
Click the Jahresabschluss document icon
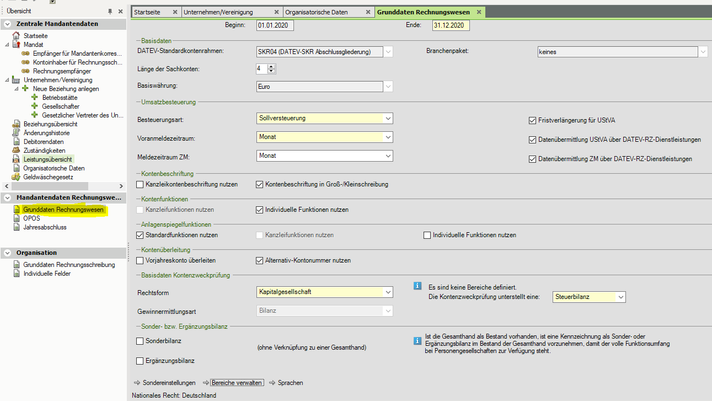(17, 227)
